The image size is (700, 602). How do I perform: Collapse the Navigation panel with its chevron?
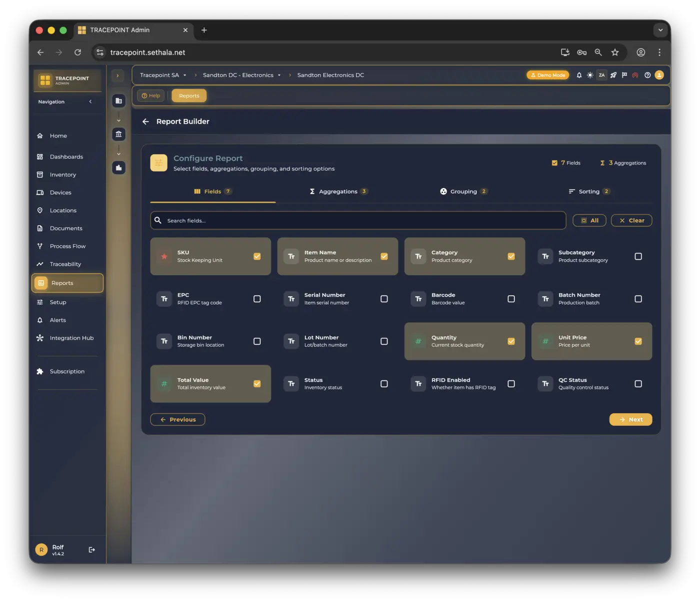[x=90, y=102]
